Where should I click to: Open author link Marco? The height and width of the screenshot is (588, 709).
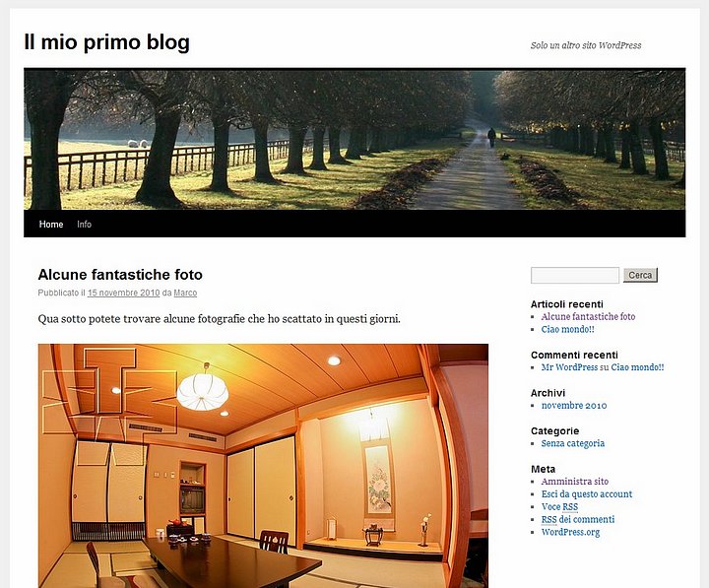coord(185,293)
